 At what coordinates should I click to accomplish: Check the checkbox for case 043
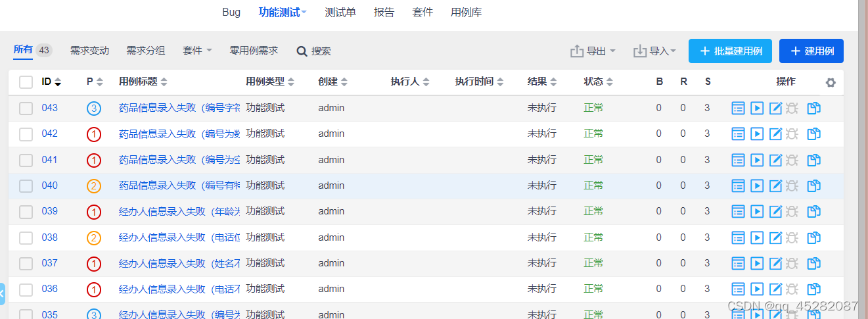tap(26, 109)
